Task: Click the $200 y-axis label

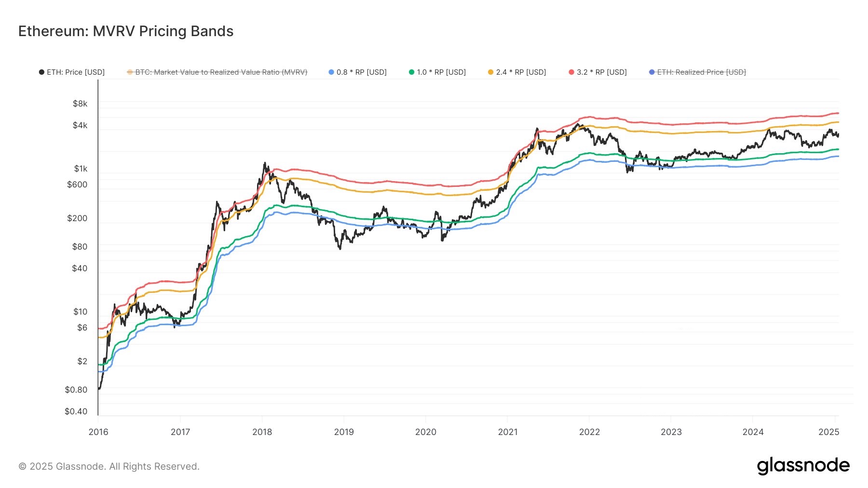Action: (x=77, y=218)
